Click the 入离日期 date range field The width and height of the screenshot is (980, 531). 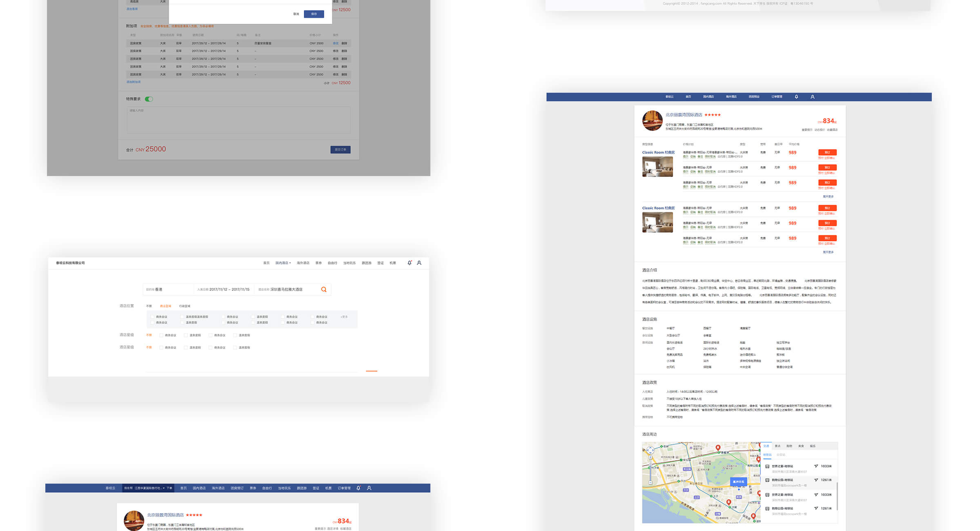tap(224, 289)
